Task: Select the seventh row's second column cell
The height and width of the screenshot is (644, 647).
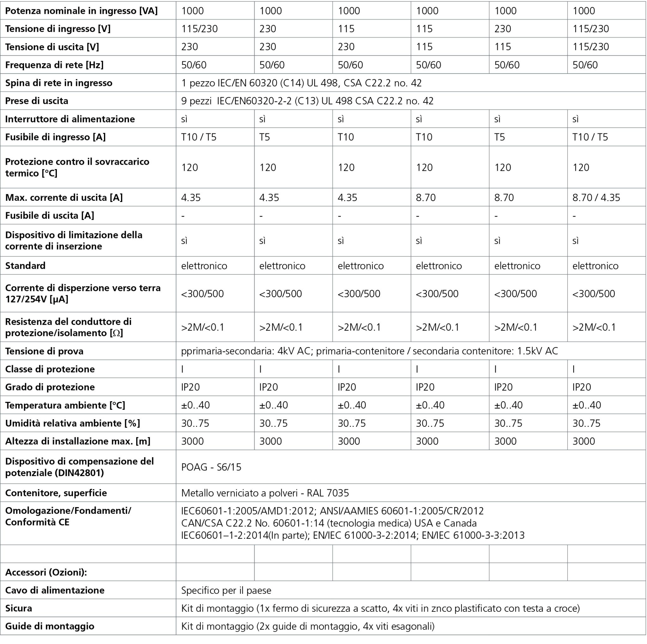Action: [215, 119]
